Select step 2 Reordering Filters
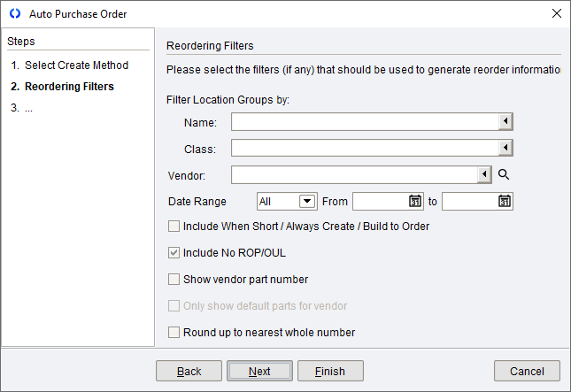 coord(69,87)
